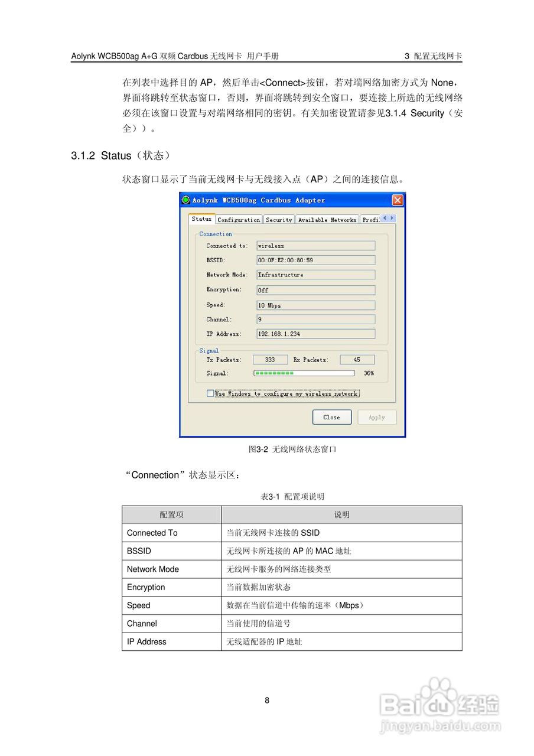Select the partially shown Profile tab

point(370,220)
